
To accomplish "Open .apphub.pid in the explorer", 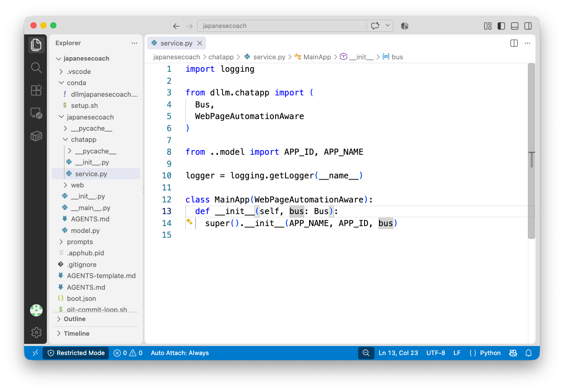I will coord(85,253).
